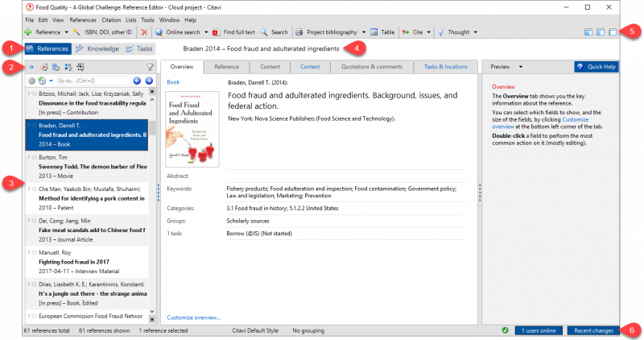This screenshot has width=644, height=340.
Task: Expand the Project bibliography dropdown arrow
Action: tap(364, 32)
